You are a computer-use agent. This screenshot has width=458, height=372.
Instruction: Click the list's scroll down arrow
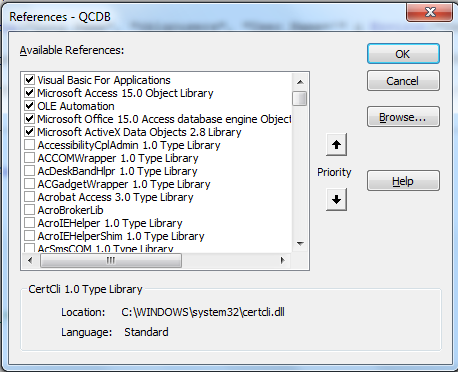300,244
